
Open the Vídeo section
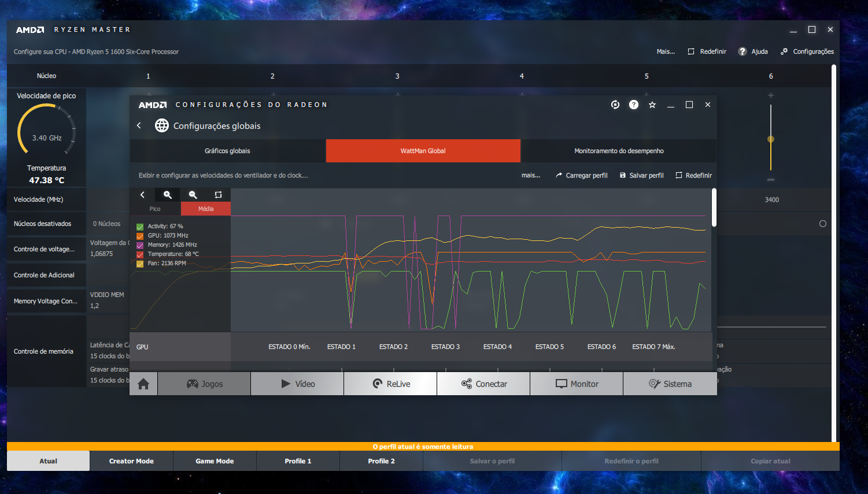pyautogui.click(x=297, y=384)
